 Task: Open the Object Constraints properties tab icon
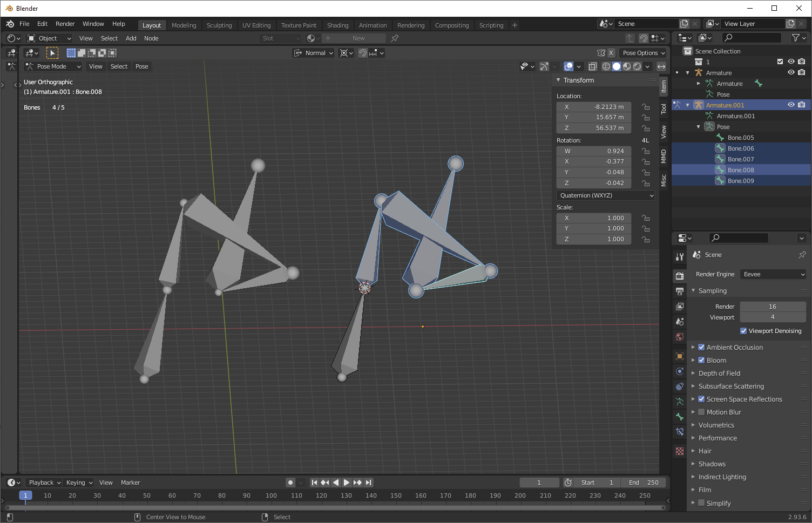(680, 386)
